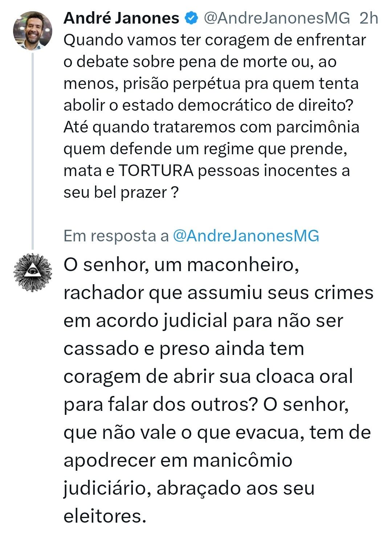
Task: Click "cloaca oral" in the reply
Action: [304, 377]
